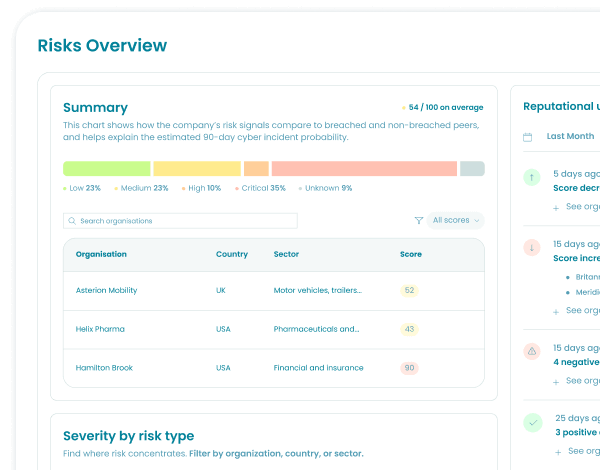600x470 pixels.
Task: Open the Hamilton Brook organisation
Action: (104, 368)
